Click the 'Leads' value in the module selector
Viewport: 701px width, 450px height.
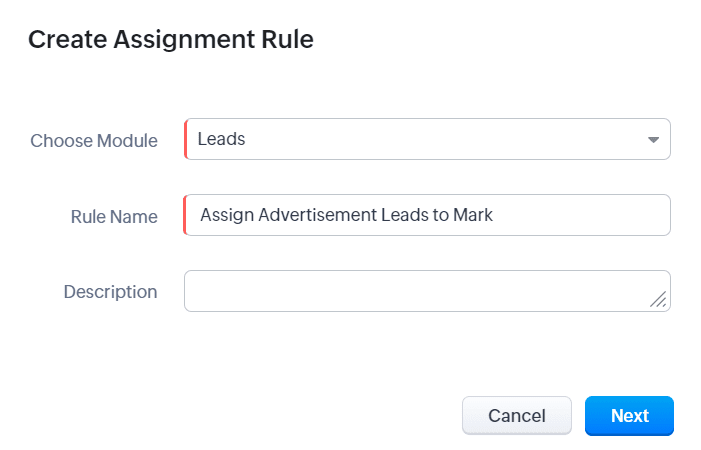pos(221,139)
